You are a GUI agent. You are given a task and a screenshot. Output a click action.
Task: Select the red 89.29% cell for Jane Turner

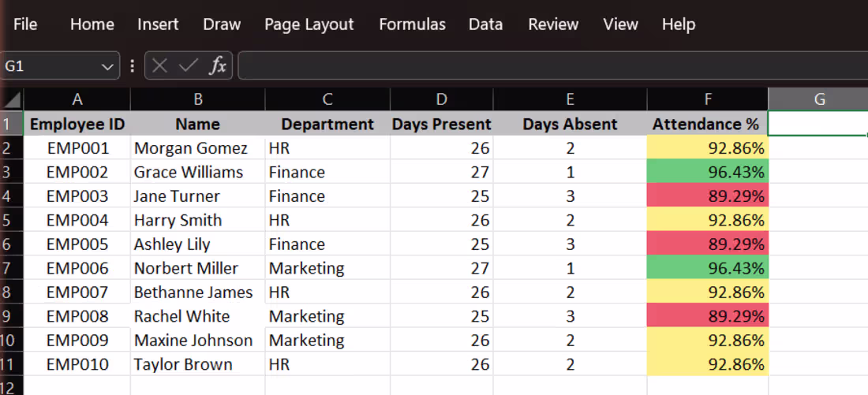pos(708,196)
